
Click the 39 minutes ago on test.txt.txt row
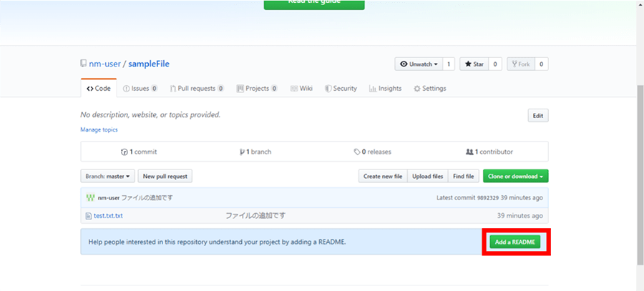pos(520,215)
